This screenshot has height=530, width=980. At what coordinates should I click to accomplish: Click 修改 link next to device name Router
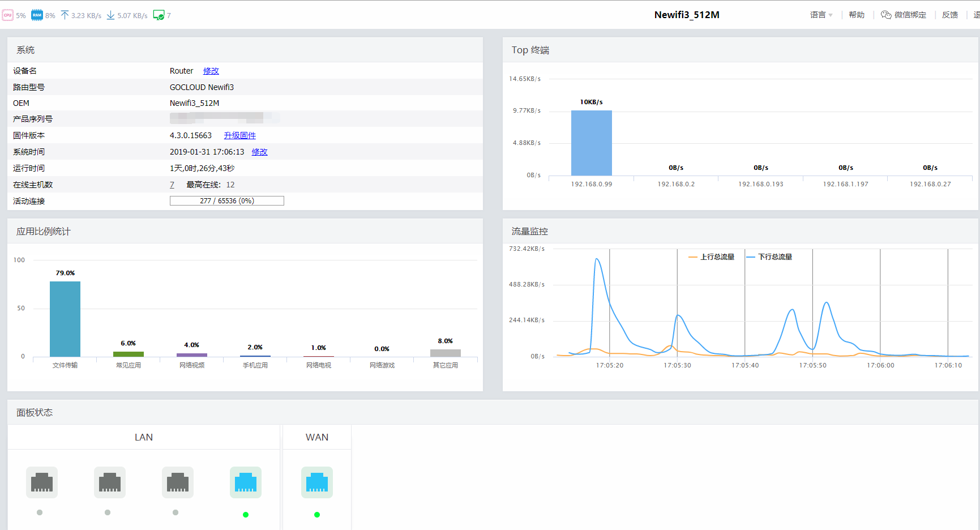(x=211, y=71)
